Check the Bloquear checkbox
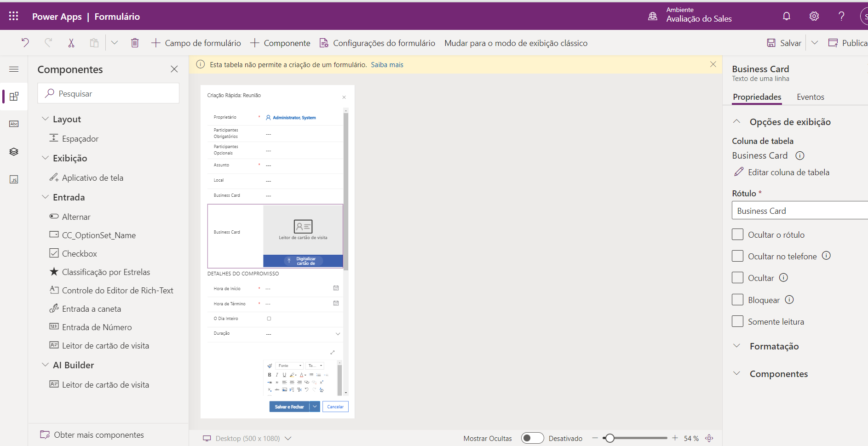 click(x=737, y=300)
